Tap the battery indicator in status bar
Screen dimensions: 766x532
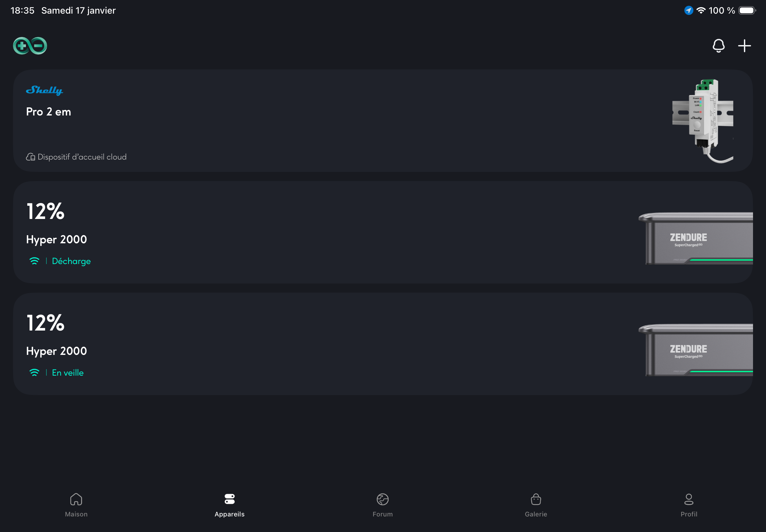pos(747,11)
